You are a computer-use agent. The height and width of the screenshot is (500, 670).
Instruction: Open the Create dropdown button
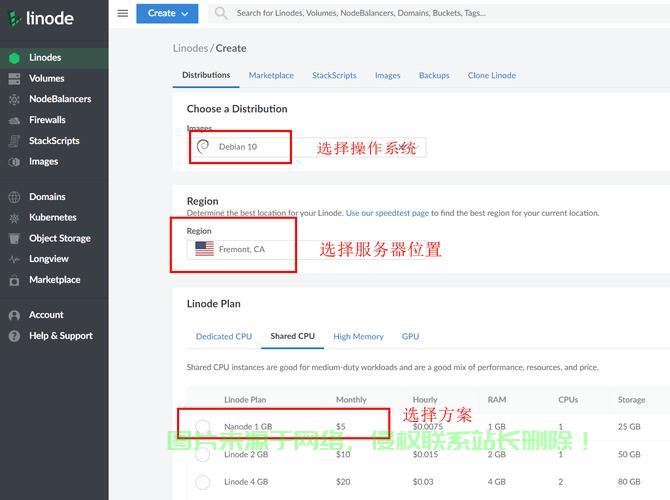[167, 14]
